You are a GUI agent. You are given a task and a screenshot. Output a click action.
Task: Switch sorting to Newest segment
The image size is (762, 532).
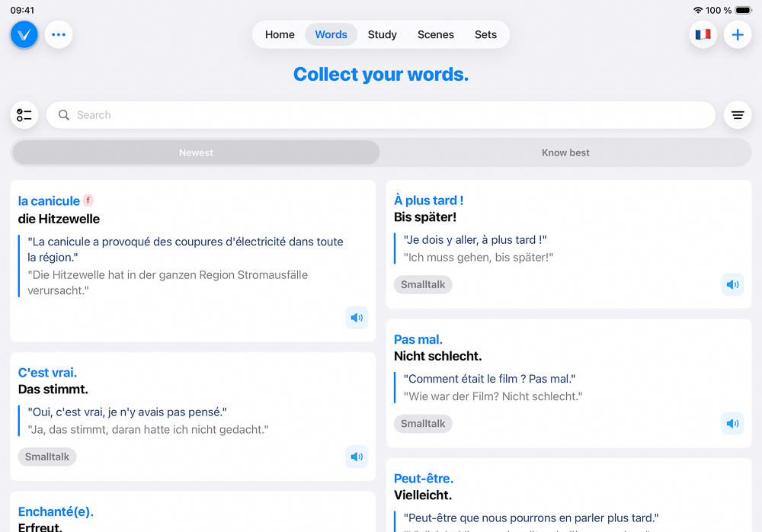tap(196, 152)
